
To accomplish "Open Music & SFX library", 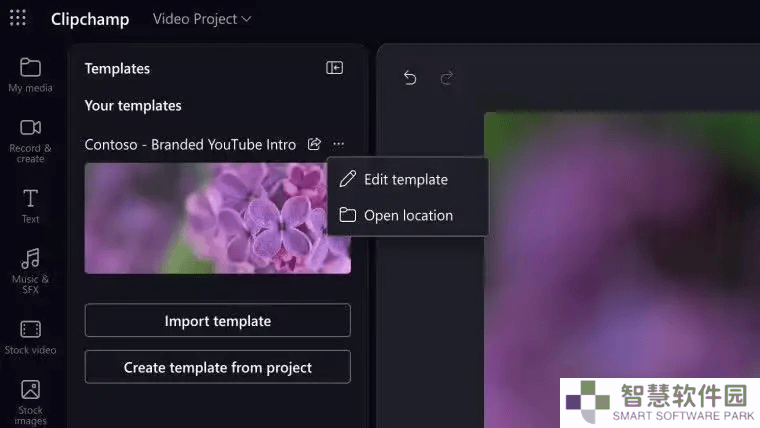I will pyautogui.click(x=30, y=270).
